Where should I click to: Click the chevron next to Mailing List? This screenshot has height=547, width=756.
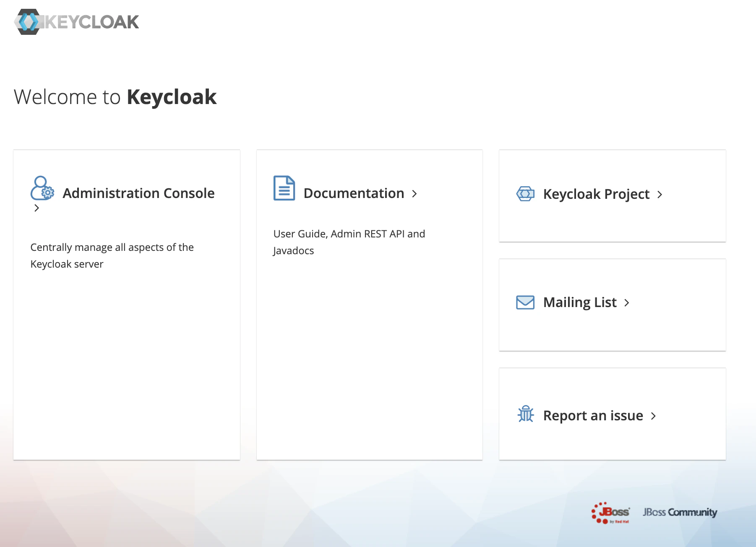pyautogui.click(x=627, y=303)
